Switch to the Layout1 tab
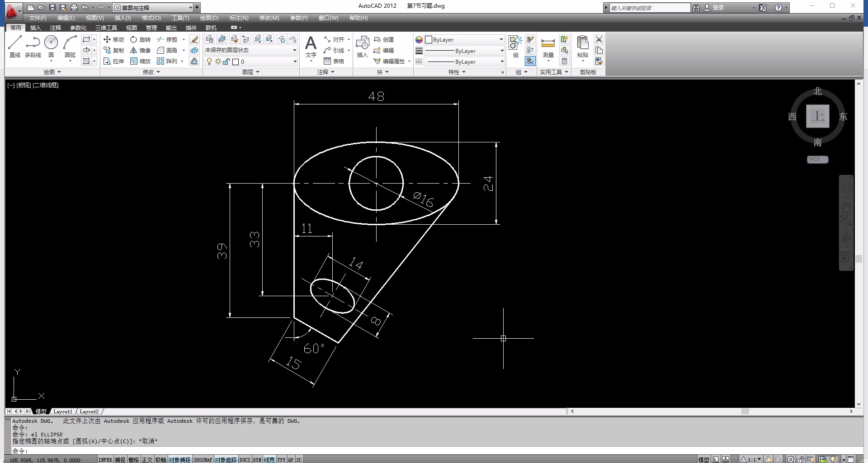 pos(62,411)
